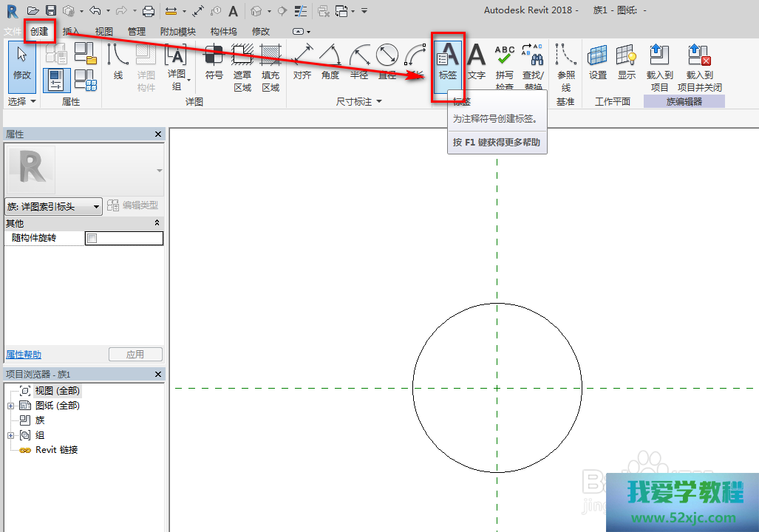Close the 属性 properties panel
The height and width of the screenshot is (532, 759).
(158, 134)
